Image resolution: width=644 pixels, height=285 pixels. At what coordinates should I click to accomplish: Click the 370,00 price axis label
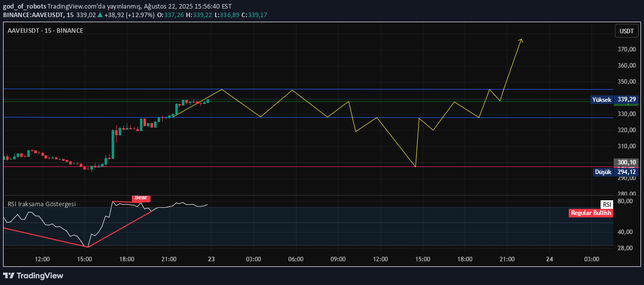[626, 49]
